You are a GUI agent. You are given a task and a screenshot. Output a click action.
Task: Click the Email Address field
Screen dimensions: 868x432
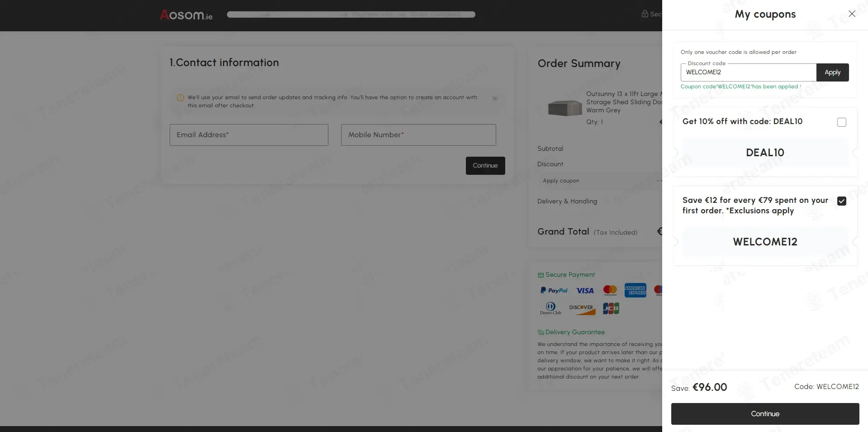[249, 135]
